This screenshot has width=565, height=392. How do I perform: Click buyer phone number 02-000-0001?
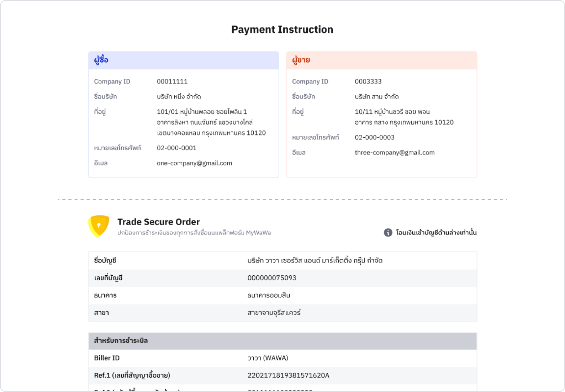tap(176, 148)
